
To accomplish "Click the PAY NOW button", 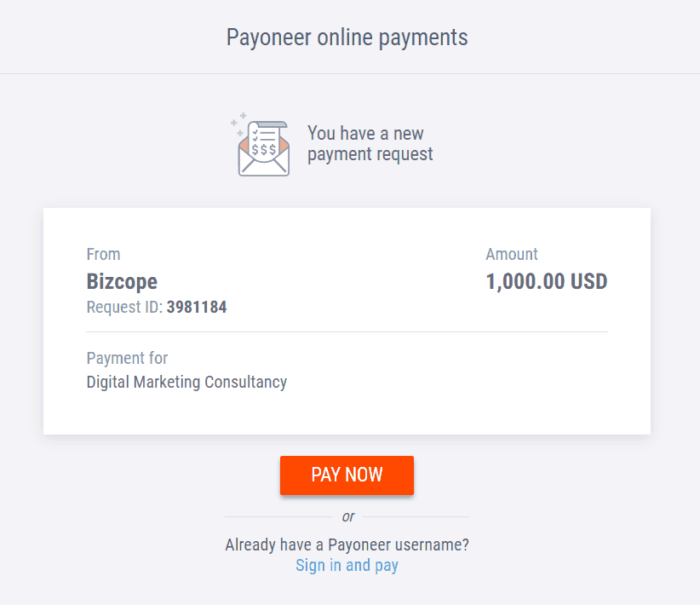I will pos(347,475).
